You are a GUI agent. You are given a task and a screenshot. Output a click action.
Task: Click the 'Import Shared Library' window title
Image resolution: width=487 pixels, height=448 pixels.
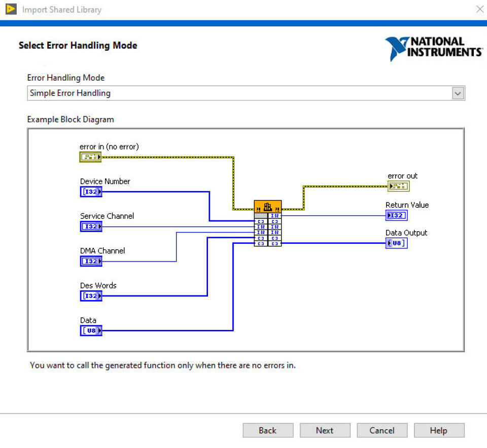point(62,10)
